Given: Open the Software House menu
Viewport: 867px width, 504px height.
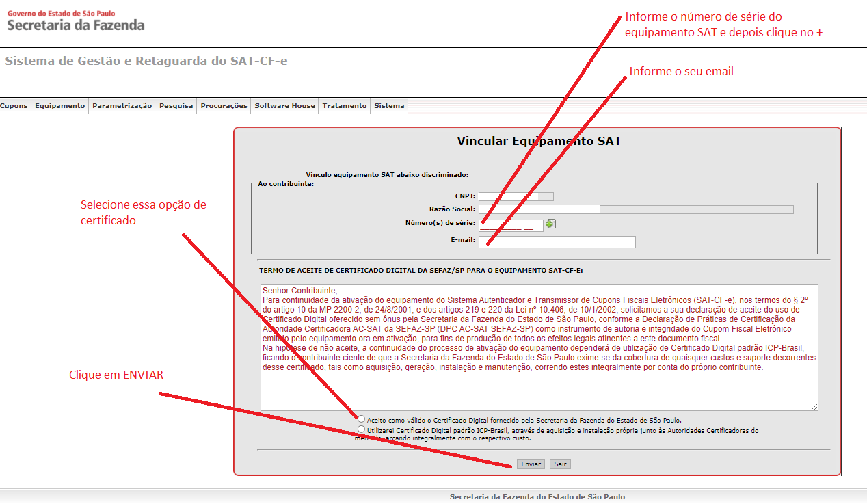Looking at the screenshot, I should coord(284,106).
